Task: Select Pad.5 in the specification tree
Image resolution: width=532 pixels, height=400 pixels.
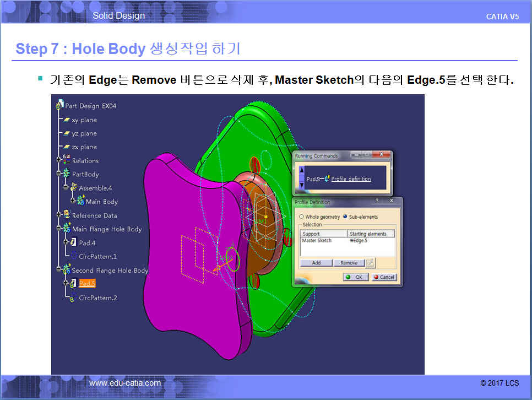Action: coord(87,283)
